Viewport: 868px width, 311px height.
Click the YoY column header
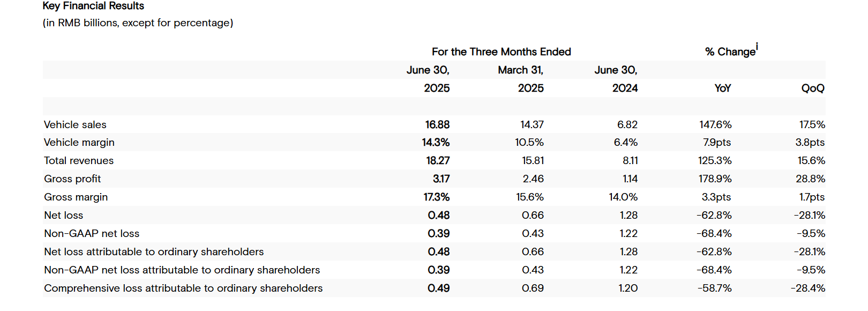(723, 88)
